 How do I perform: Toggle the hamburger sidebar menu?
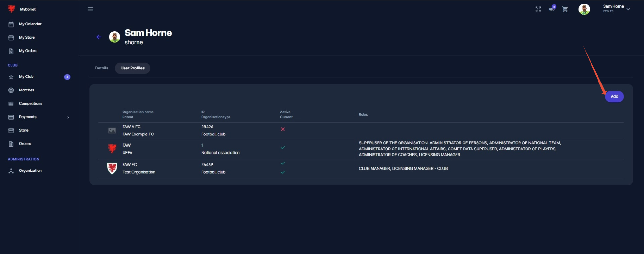coord(90,9)
